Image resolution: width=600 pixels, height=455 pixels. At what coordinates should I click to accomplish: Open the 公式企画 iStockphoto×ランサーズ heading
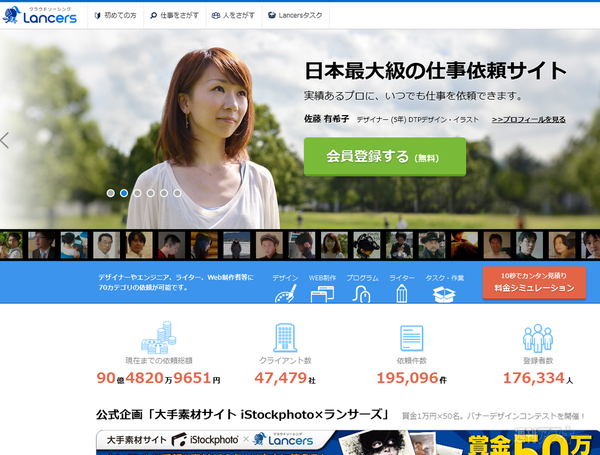click(x=243, y=414)
